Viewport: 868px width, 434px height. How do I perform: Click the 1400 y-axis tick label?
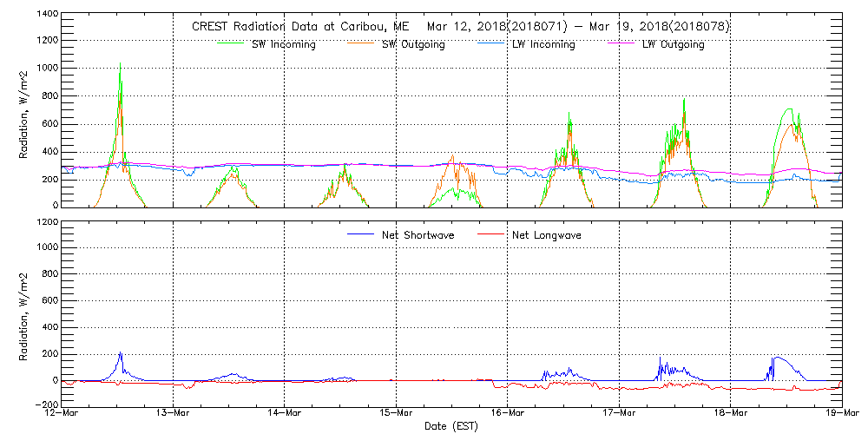pyautogui.click(x=47, y=16)
